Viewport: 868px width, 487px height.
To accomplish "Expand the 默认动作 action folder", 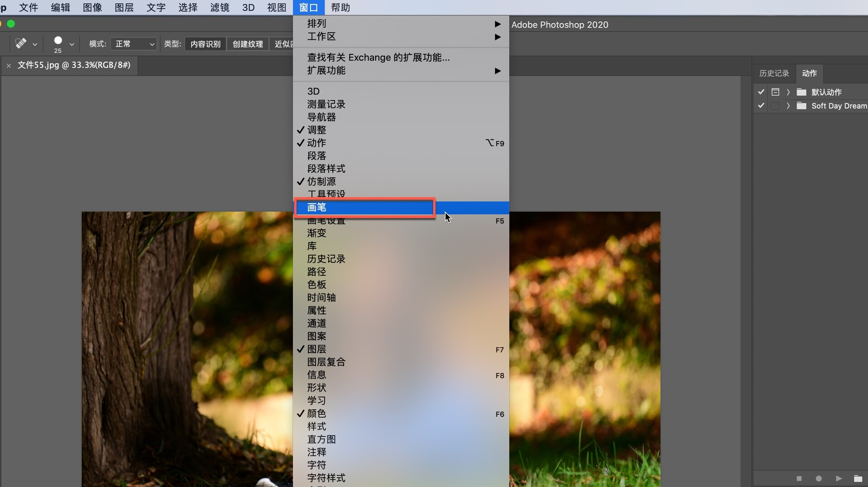I will [788, 92].
